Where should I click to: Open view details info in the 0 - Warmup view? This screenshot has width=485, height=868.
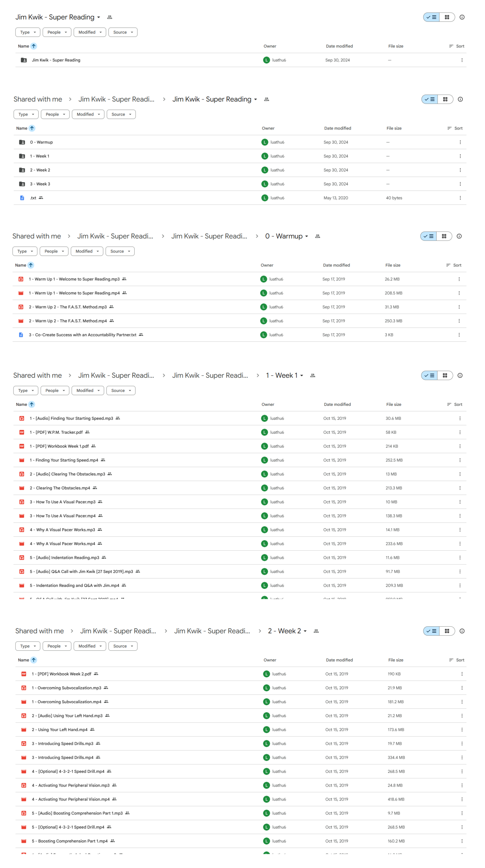pyautogui.click(x=459, y=236)
